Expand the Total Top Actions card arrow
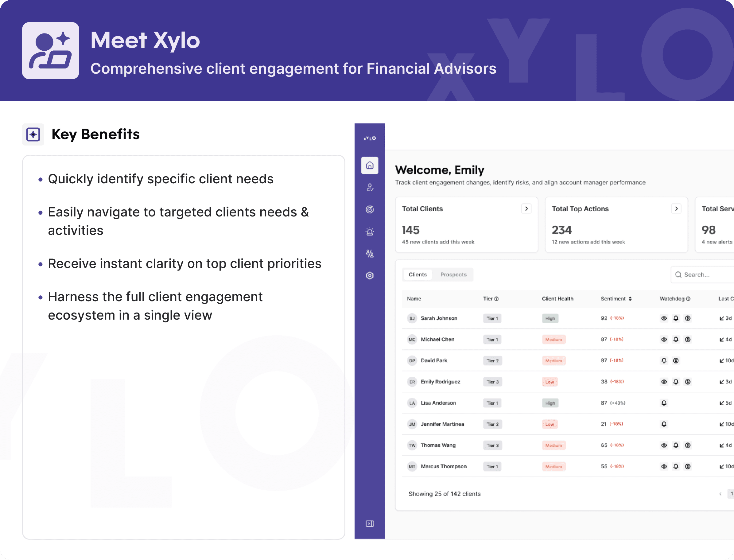734x560 pixels. [x=676, y=209]
